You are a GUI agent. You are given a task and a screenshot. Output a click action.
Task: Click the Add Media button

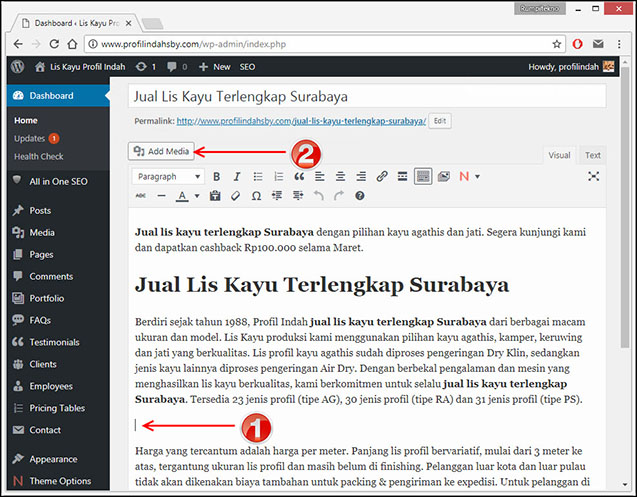click(x=161, y=151)
